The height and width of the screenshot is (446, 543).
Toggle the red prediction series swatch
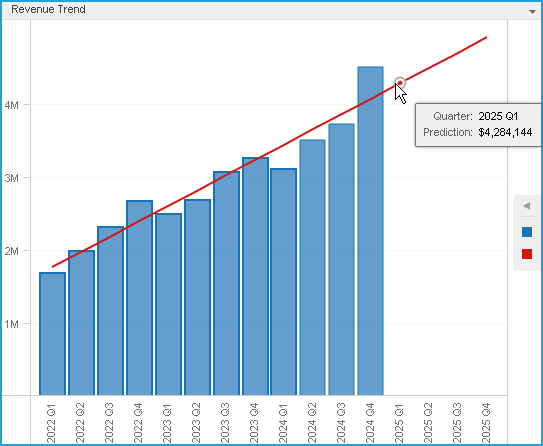coord(527,254)
